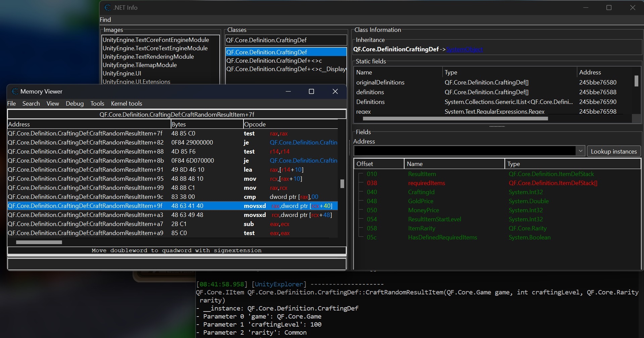Select the Definitions IList static field
The image size is (644, 338).
pos(493,102)
